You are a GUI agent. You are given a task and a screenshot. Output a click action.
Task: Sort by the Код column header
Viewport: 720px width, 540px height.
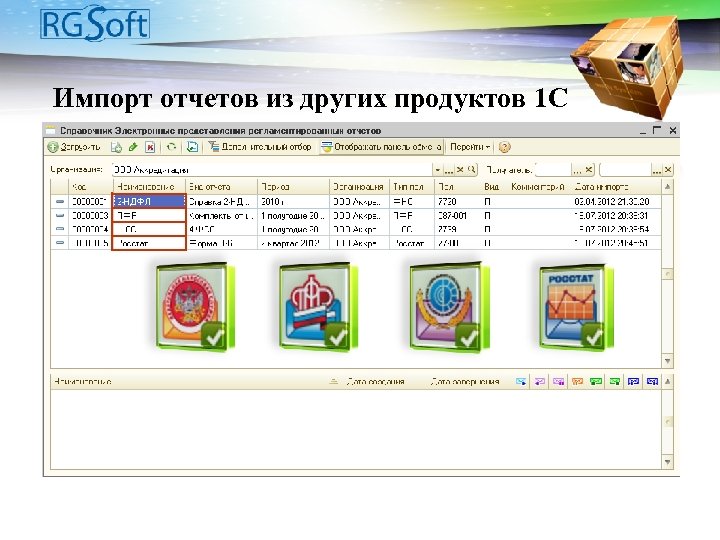(x=90, y=187)
